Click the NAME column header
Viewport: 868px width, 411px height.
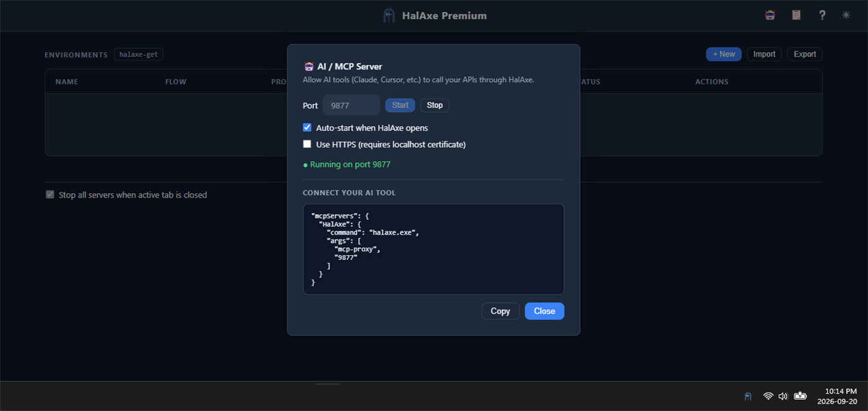point(66,82)
